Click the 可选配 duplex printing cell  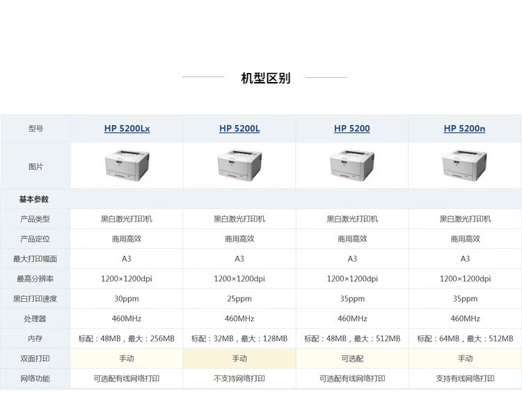[x=352, y=359]
